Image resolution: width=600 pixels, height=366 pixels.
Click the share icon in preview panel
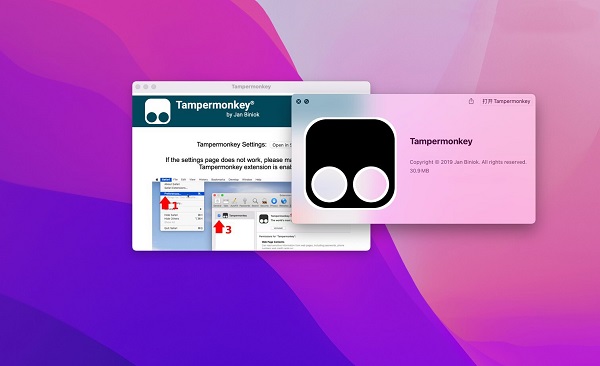pos(471,101)
